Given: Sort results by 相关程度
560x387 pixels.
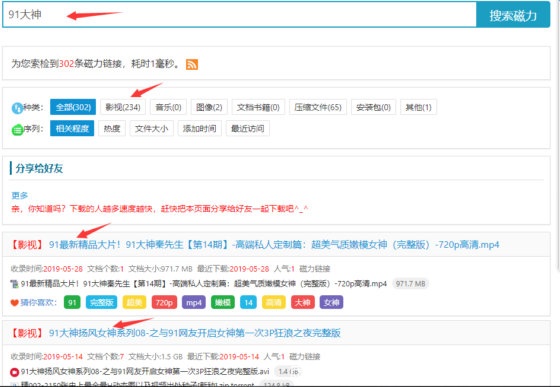Looking at the screenshot, I should pos(72,129).
